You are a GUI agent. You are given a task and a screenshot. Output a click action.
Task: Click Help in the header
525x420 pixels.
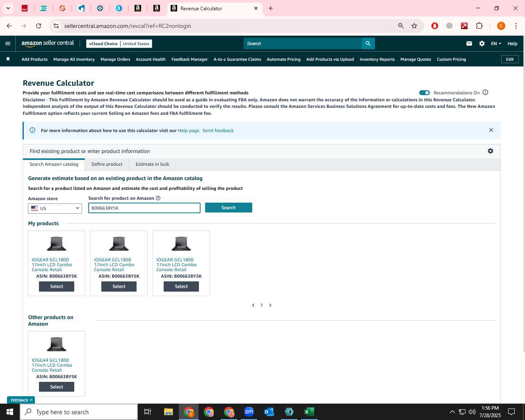coord(512,43)
